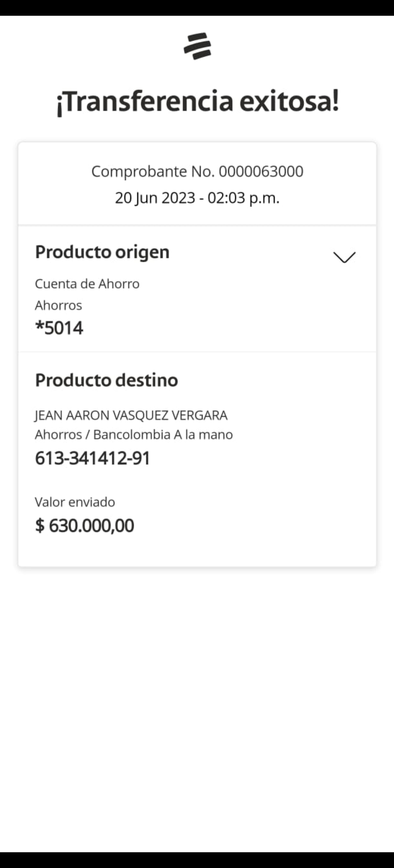This screenshot has width=394, height=868.
Task: Tap the Valor enviado label
Action: tap(75, 502)
